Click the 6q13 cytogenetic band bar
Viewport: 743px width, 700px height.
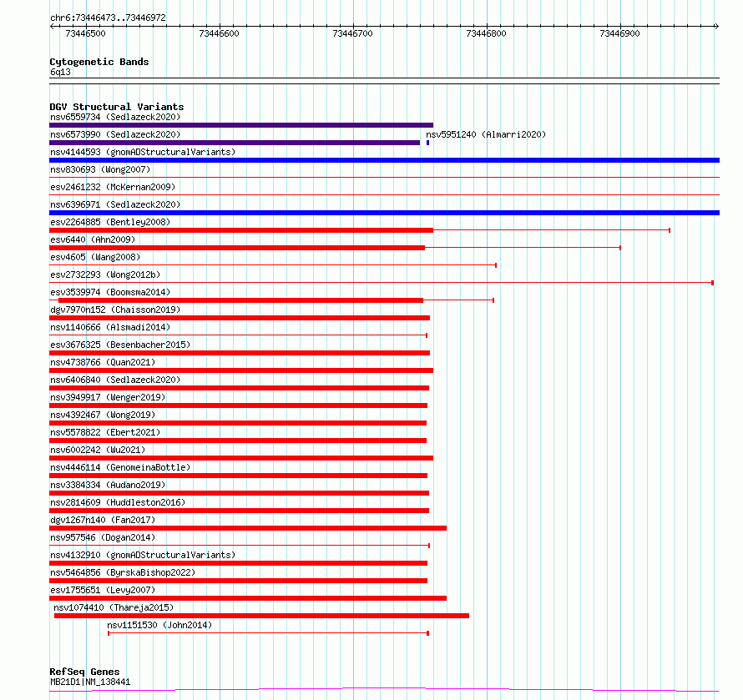coord(384,81)
